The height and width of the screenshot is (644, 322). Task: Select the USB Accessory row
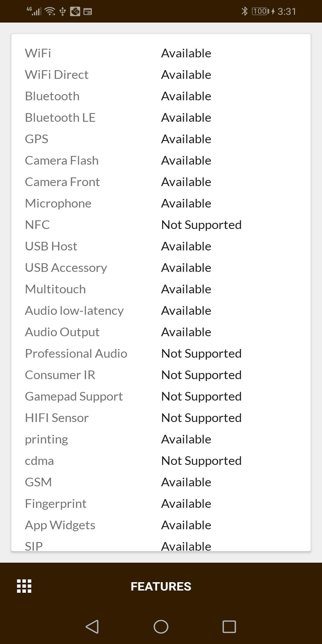(x=161, y=268)
